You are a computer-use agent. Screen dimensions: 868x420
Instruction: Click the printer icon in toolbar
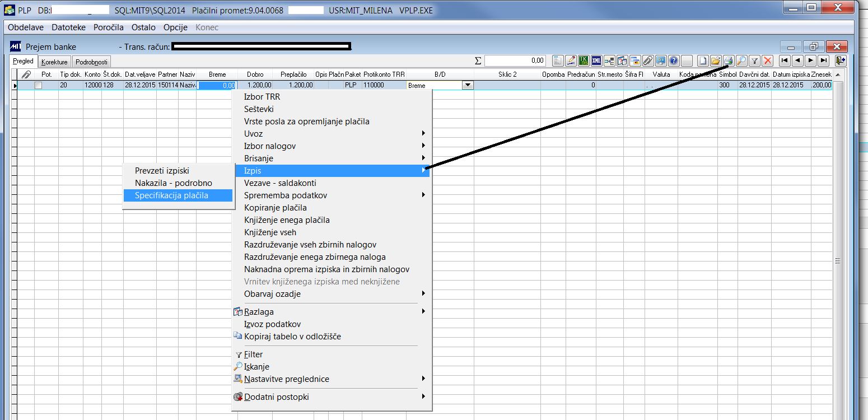coord(728,60)
